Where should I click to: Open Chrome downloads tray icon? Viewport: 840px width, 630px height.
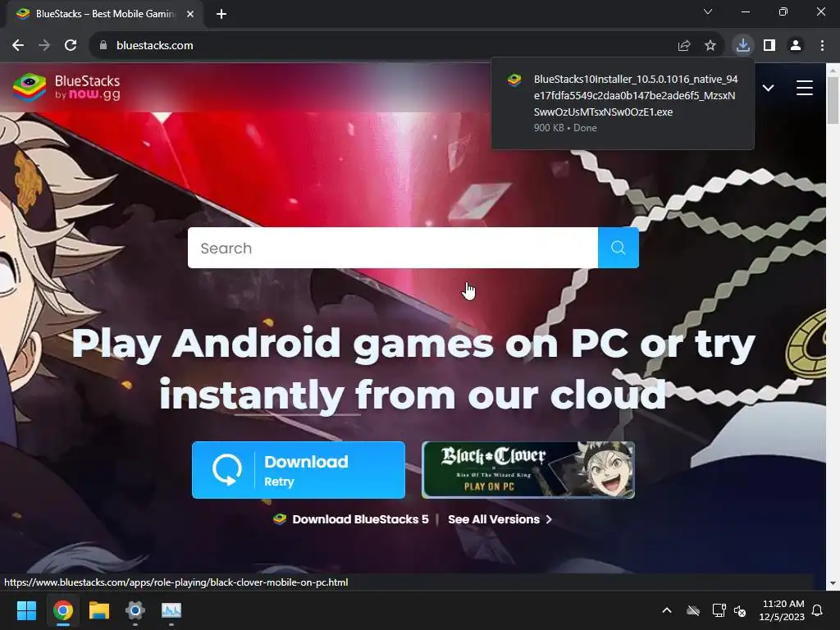(743, 46)
